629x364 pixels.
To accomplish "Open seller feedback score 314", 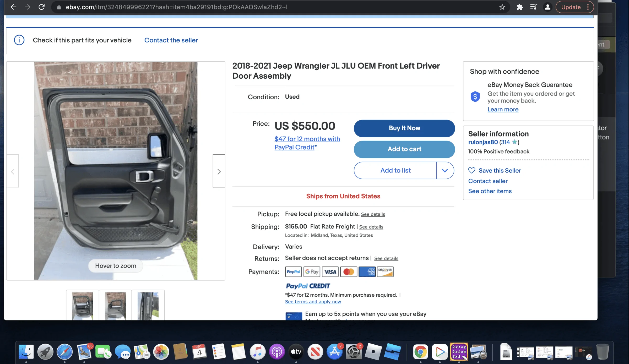I will point(505,142).
